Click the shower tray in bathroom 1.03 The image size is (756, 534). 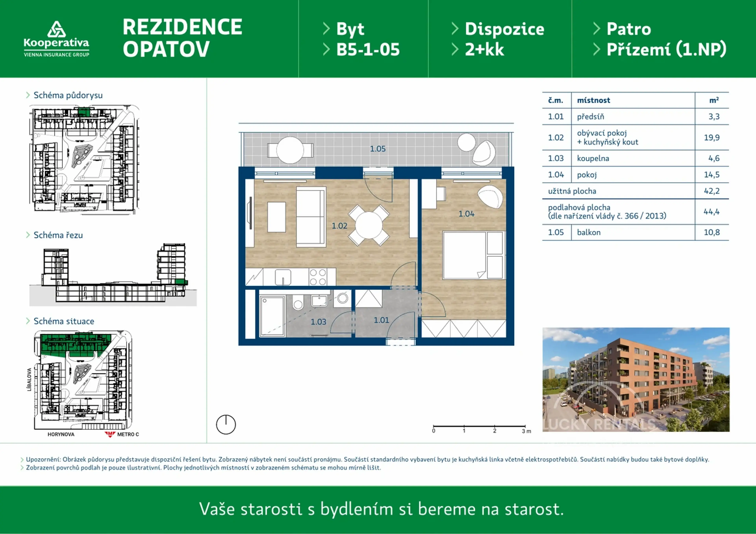(x=272, y=316)
